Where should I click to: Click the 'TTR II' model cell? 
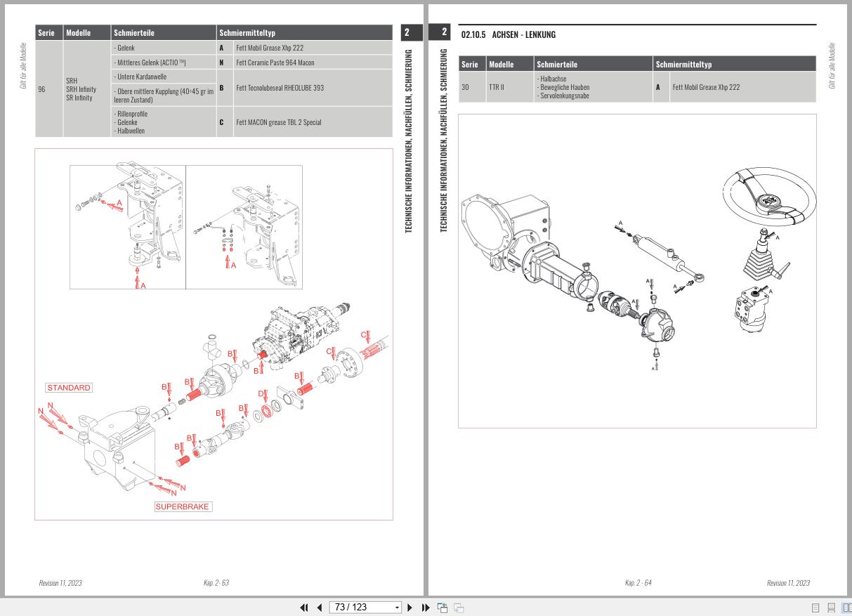tap(511, 87)
